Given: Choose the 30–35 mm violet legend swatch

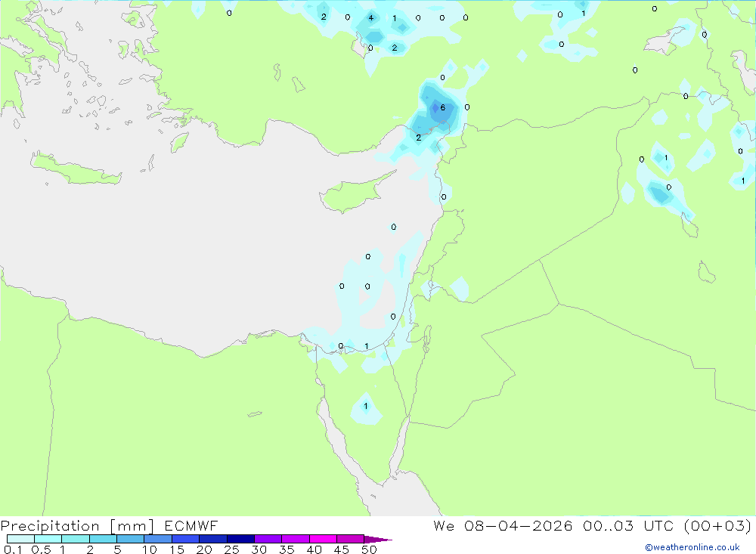Looking at the screenshot, I should tap(268, 539).
